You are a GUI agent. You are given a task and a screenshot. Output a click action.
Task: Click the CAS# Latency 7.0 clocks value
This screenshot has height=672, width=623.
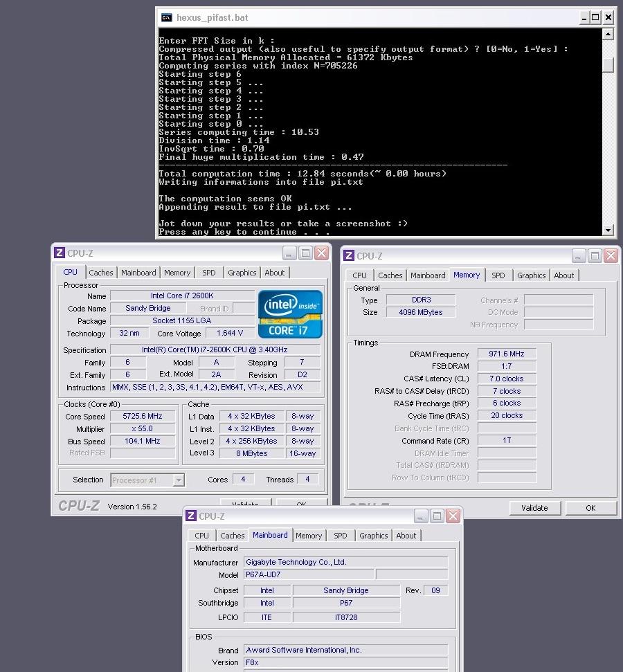(507, 379)
